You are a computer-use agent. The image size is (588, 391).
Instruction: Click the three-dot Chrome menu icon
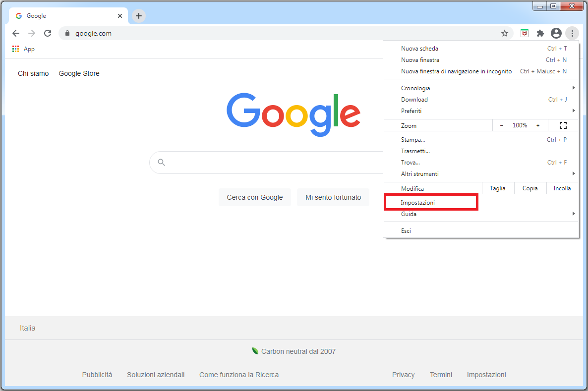572,33
